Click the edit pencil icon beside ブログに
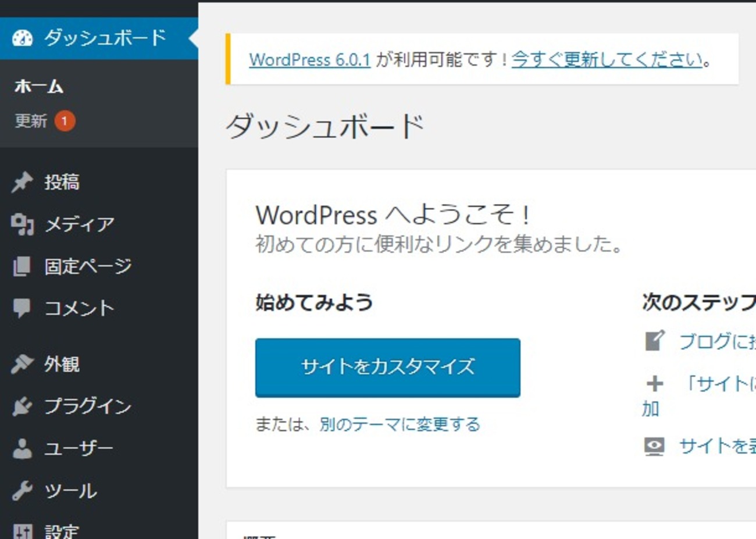Image resolution: width=756 pixels, height=539 pixels. [x=654, y=341]
